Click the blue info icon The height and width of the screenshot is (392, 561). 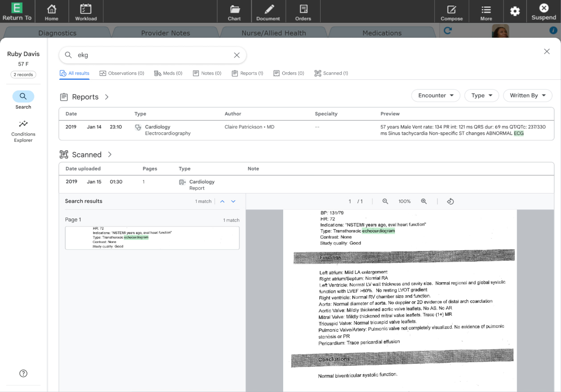(553, 30)
